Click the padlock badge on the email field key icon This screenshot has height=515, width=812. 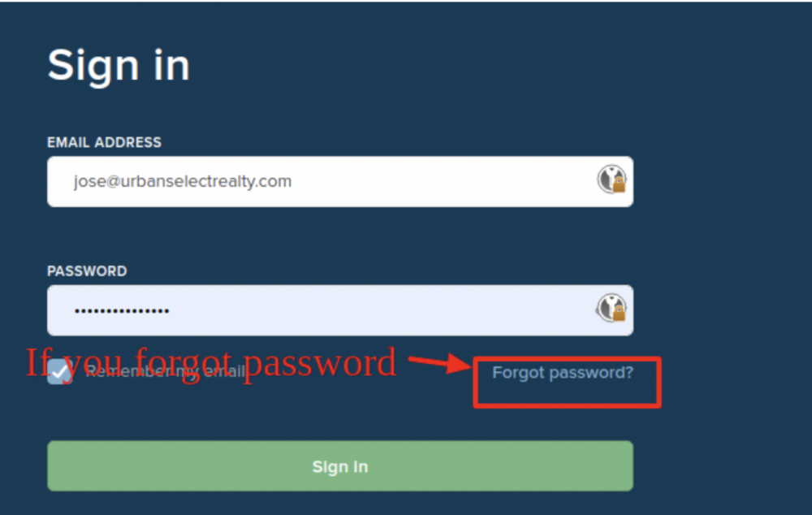pyautogui.click(x=619, y=185)
